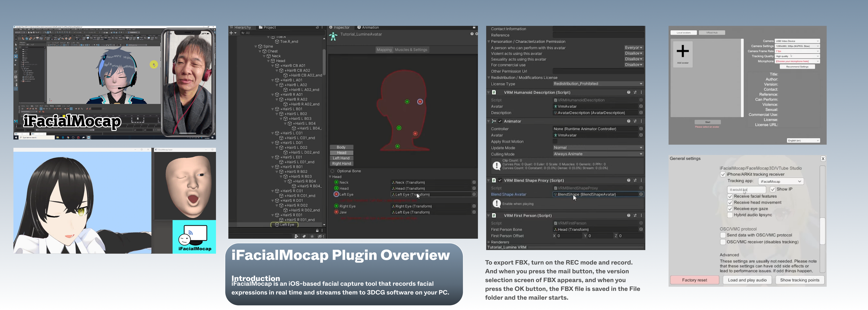Screen dimensions: 868x310
Task: Open the Inspector help question-mark icon beside Tutorial_LumineAvatar
Action: (472, 34)
